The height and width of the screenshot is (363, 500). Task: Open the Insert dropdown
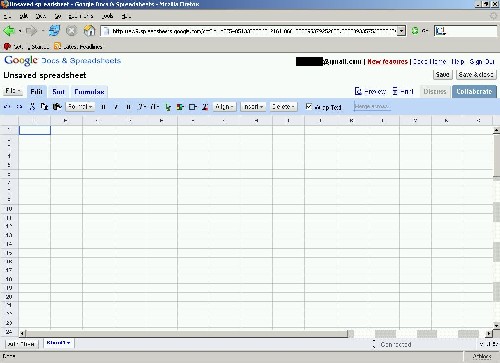(x=253, y=107)
